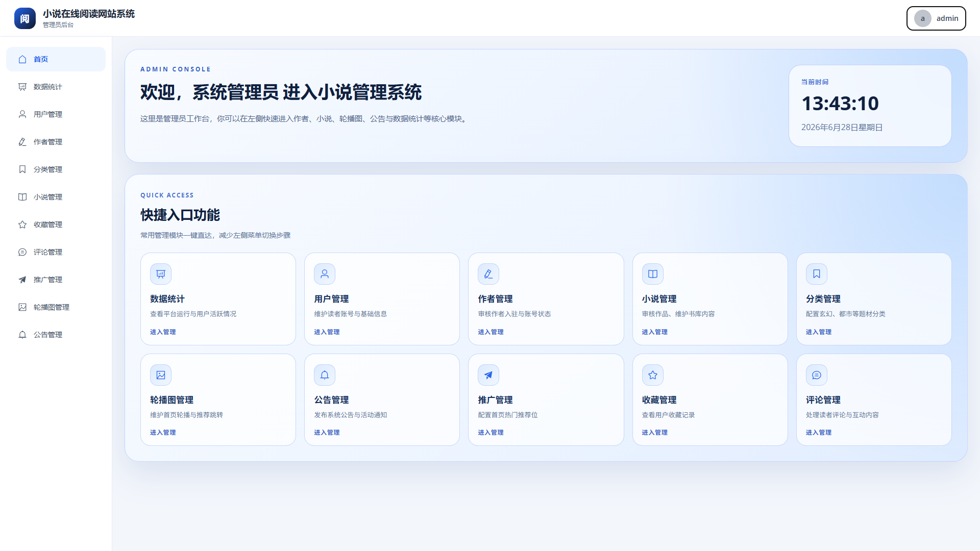Click the 收藏管理 card star icon
This screenshot has width=980, height=551.
(653, 375)
